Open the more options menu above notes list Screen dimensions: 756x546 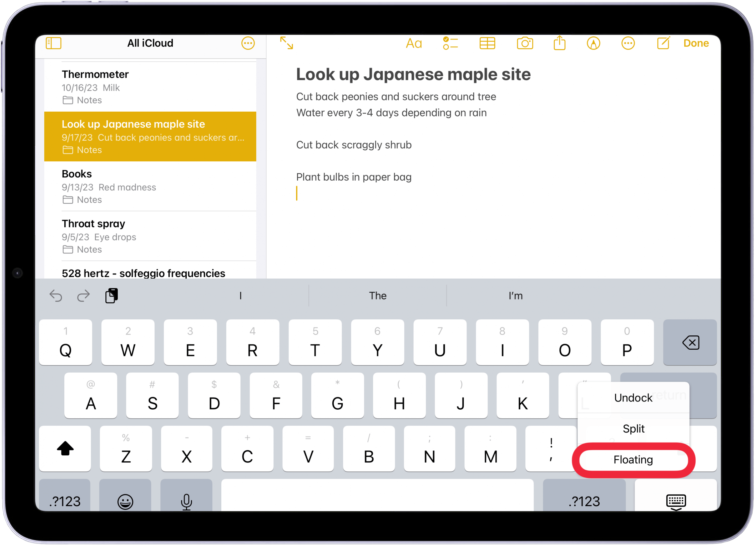click(x=248, y=43)
